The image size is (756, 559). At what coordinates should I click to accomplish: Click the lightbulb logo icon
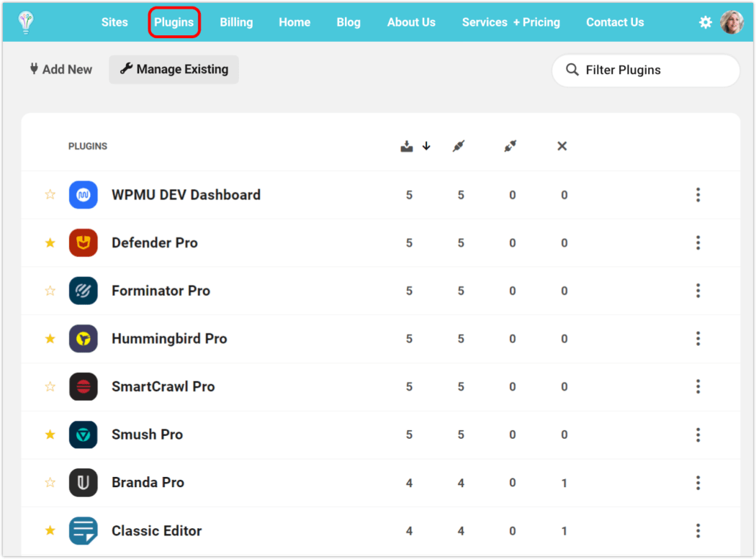coord(26,22)
